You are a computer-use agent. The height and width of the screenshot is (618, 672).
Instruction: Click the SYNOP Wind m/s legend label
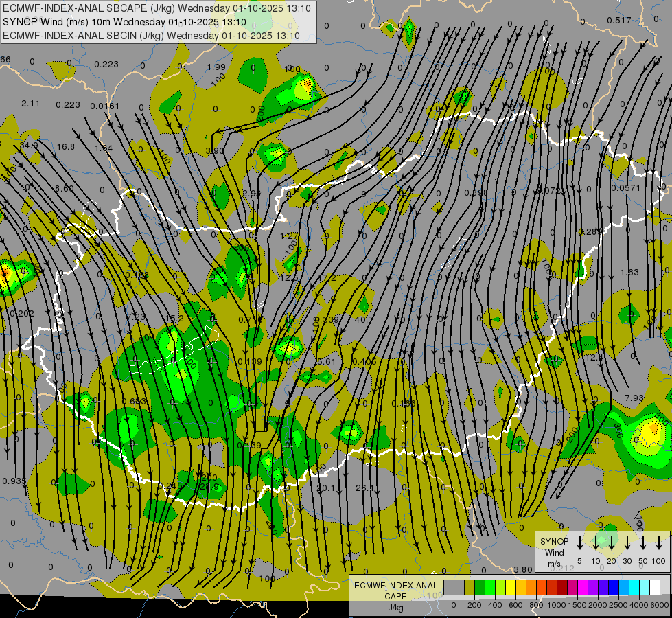click(554, 552)
